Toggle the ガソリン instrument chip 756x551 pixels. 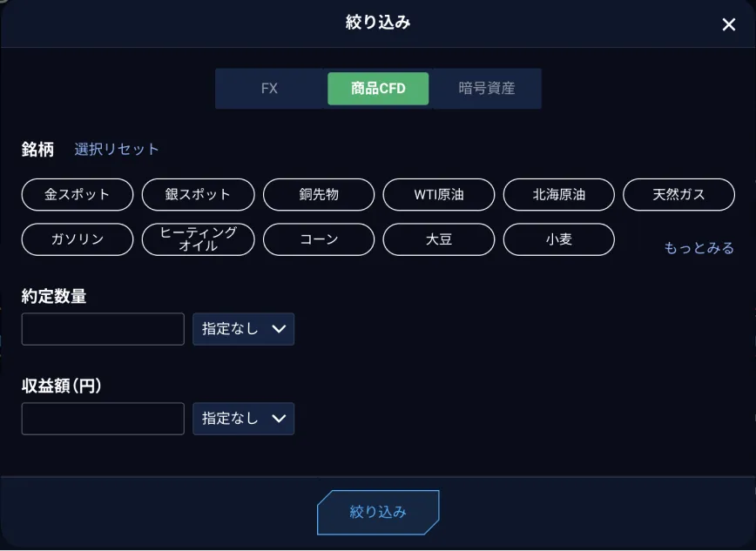pos(78,239)
